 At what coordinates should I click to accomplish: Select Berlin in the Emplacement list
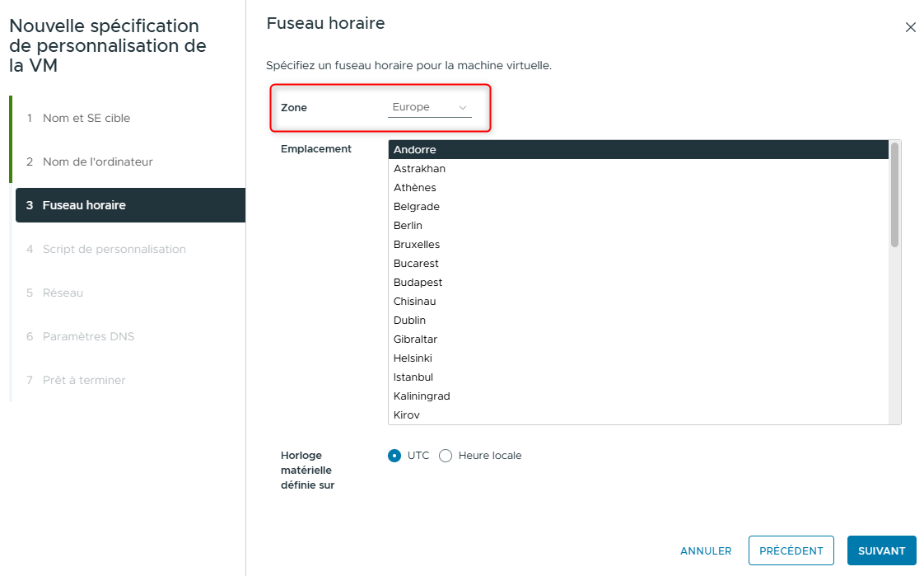click(x=407, y=225)
